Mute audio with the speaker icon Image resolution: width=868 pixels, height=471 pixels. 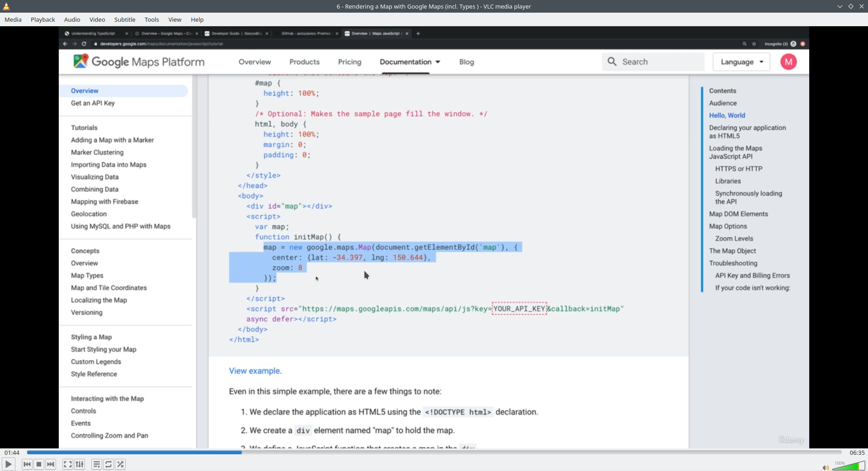(826, 467)
